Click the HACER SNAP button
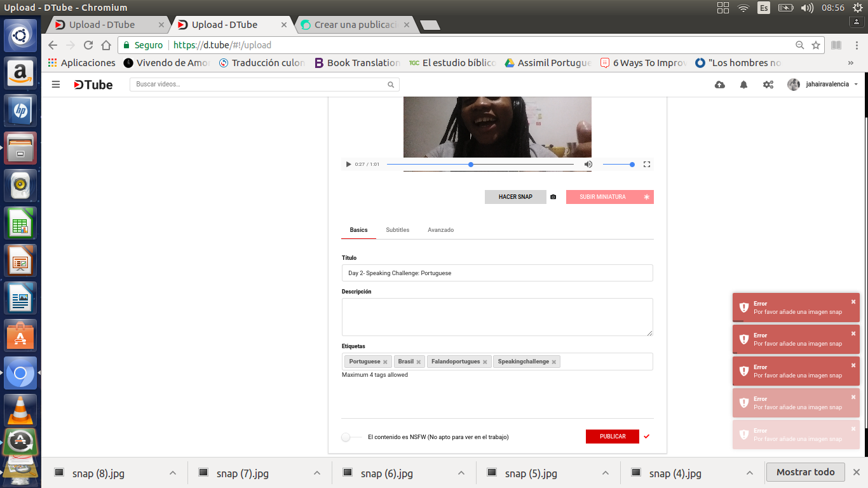 (515, 197)
